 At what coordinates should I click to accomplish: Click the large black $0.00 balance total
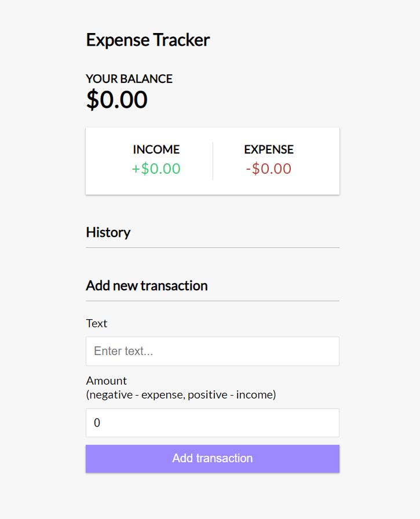coord(117,100)
